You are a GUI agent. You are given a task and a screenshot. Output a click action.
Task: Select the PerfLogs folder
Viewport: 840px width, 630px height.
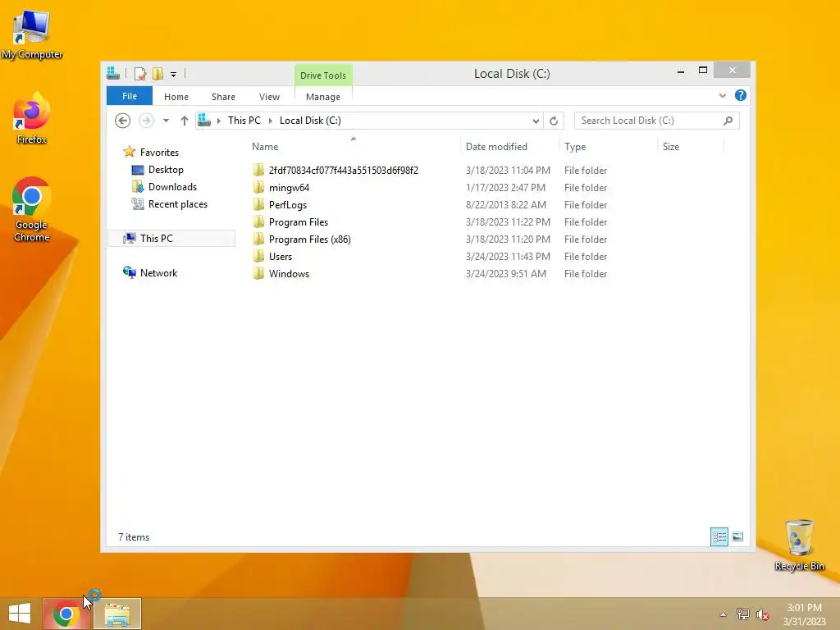point(288,204)
